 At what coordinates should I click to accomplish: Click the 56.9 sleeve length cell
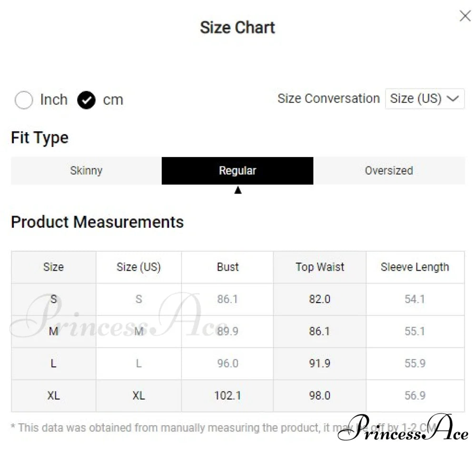tap(415, 396)
